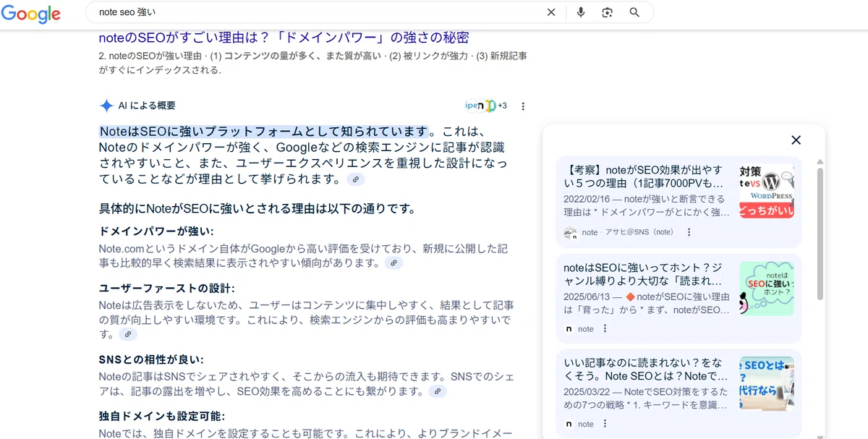868x439 pixels.
Task: Click link chip after SNSとの相性 paragraph
Action: coord(437,391)
